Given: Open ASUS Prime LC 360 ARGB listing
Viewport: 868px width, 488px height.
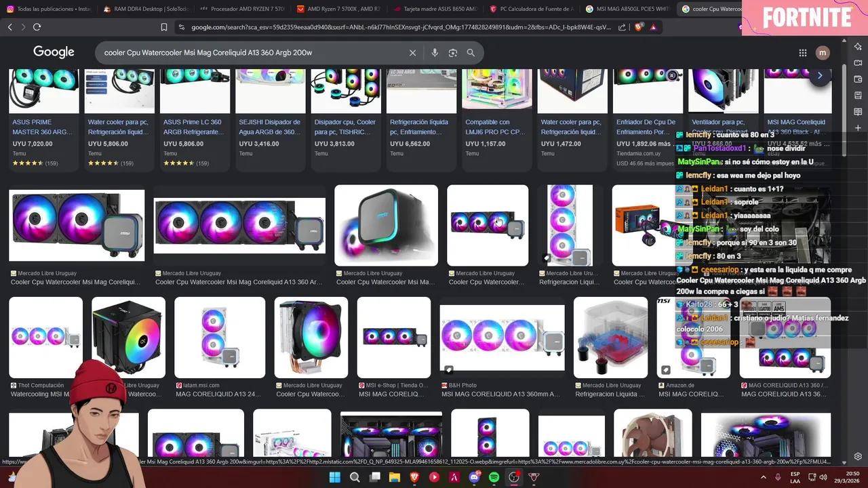Looking at the screenshot, I should (x=195, y=119).
